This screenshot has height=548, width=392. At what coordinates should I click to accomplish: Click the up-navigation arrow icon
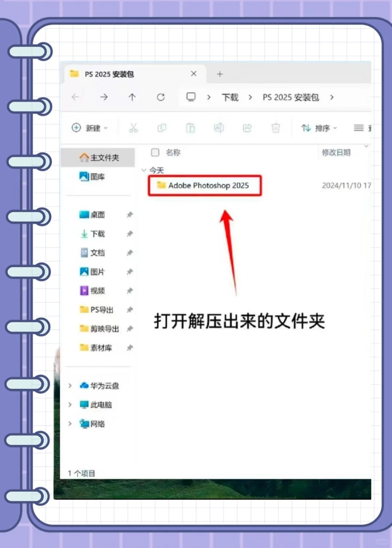[132, 97]
